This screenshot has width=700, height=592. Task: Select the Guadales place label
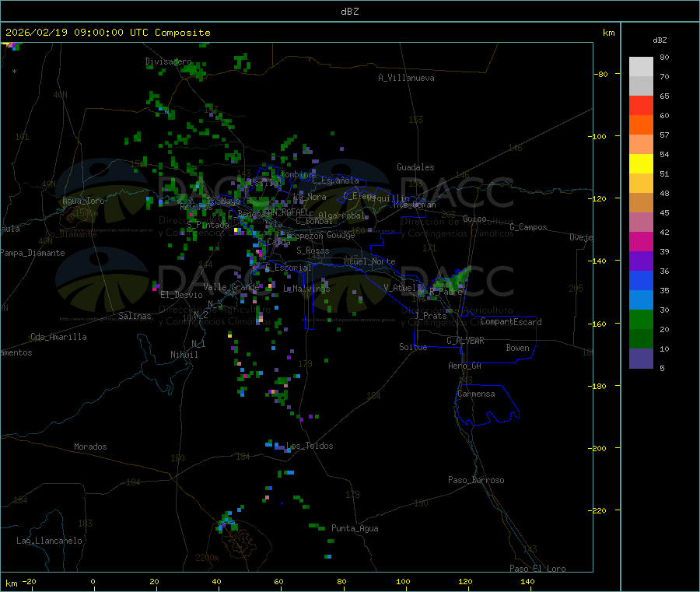[415, 167]
